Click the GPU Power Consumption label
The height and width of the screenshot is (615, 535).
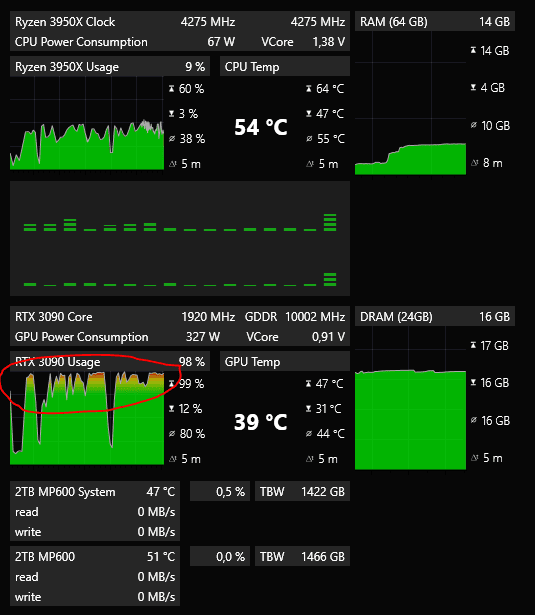click(x=82, y=337)
